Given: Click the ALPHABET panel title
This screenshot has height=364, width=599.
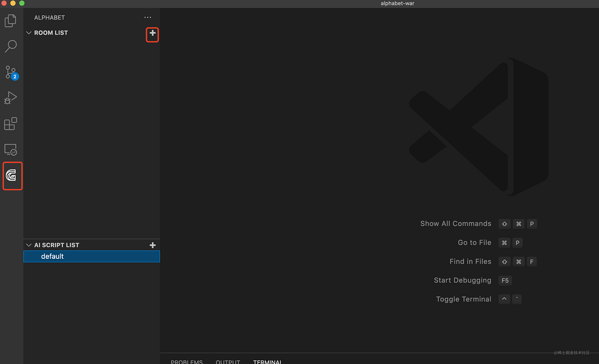Looking at the screenshot, I should [49, 17].
